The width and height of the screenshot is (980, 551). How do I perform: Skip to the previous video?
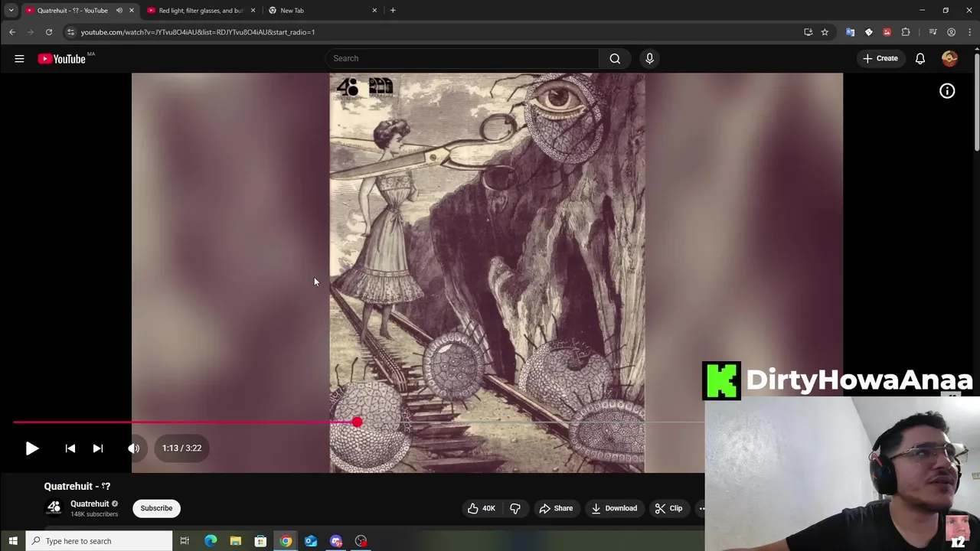pos(70,448)
